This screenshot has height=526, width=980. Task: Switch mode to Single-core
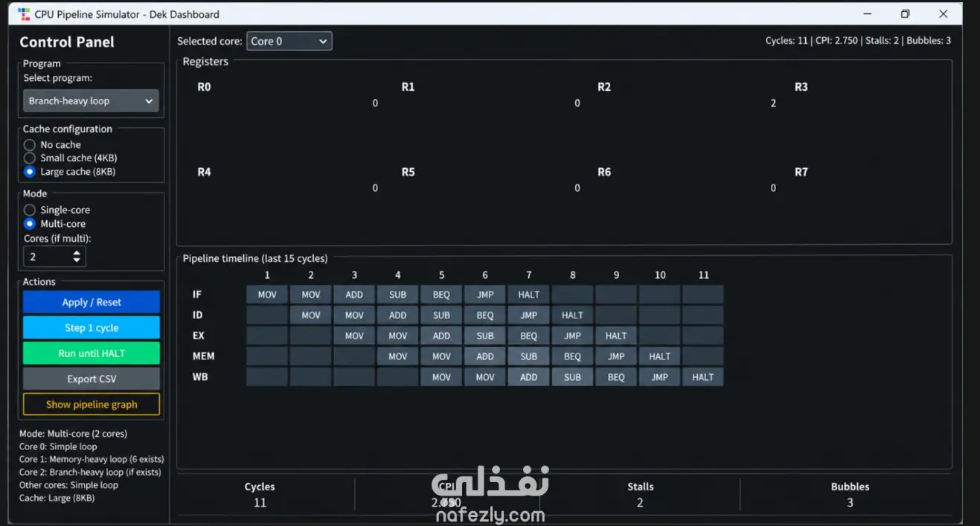coord(30,211)
